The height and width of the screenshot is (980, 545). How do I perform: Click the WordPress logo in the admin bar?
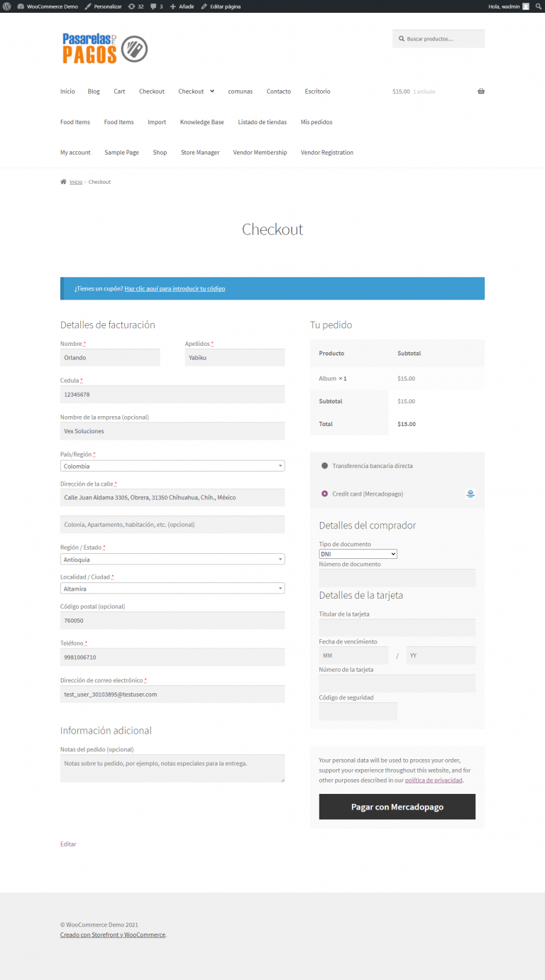click(7, 6)
